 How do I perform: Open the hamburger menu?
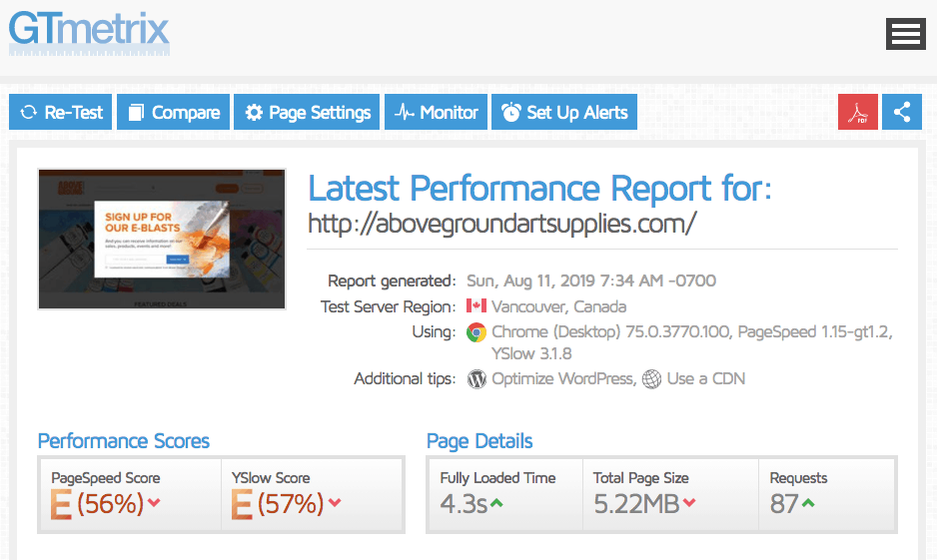905,33
